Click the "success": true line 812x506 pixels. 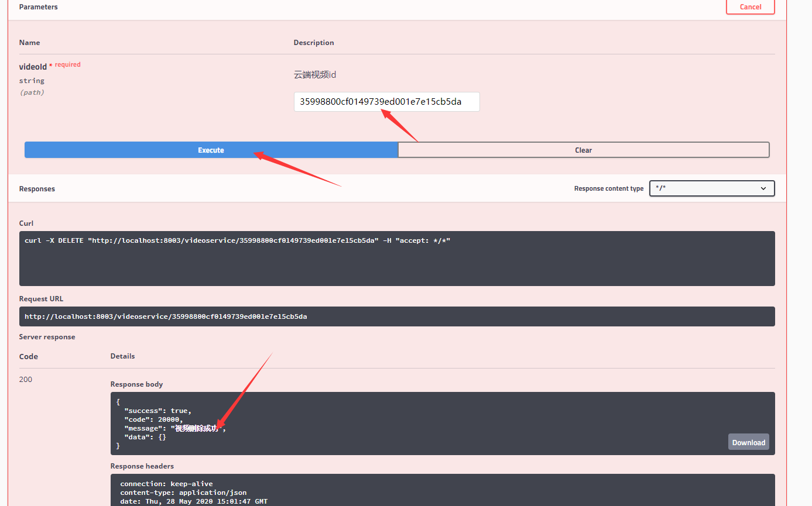[157, 411]
